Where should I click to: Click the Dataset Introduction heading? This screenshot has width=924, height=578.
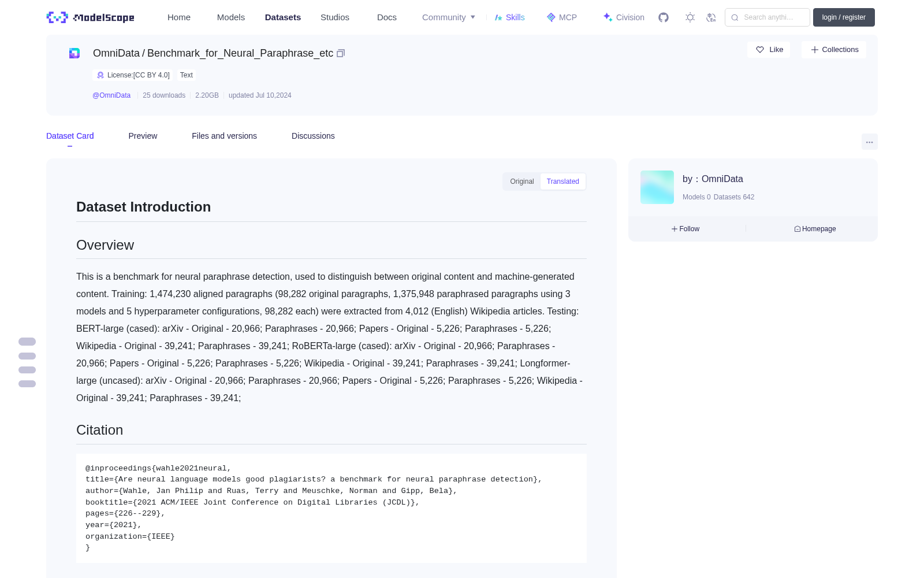tap(143, 207)
